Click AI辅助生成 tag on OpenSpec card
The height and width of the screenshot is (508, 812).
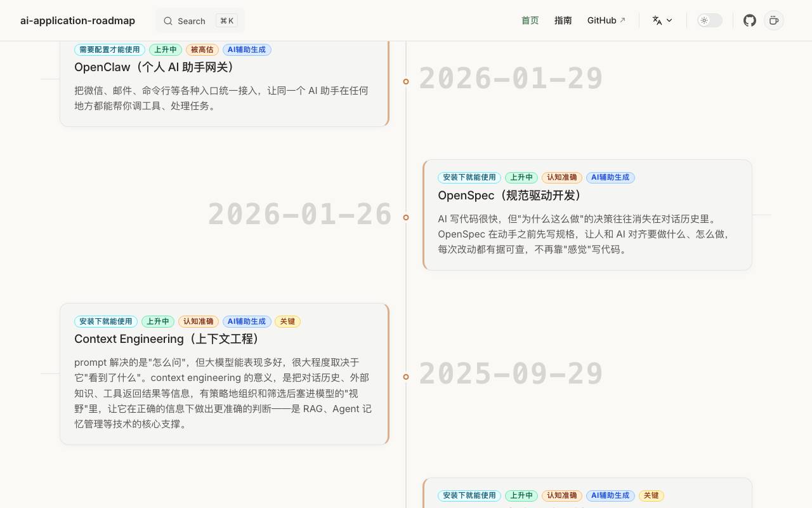click(x=610, y=178)
